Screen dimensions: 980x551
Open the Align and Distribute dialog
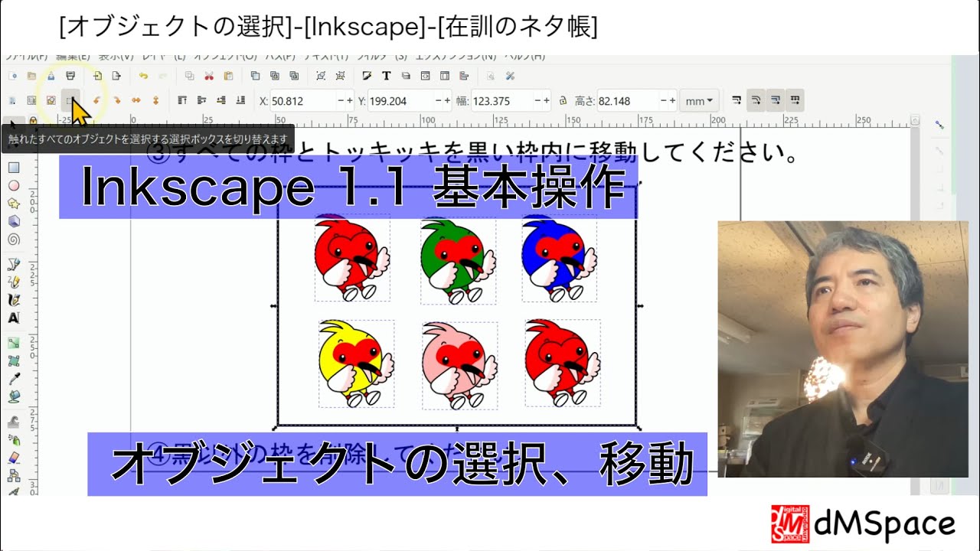(464, 76)
